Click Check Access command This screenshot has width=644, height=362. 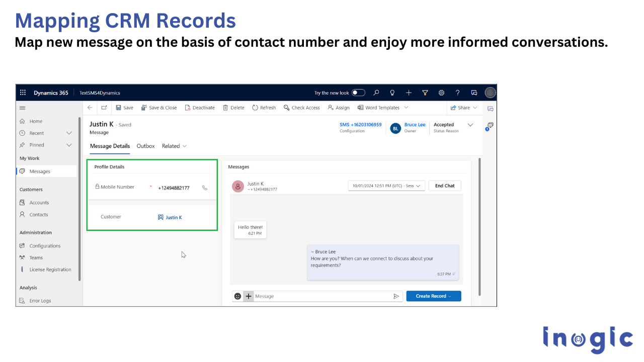(302, 108)
